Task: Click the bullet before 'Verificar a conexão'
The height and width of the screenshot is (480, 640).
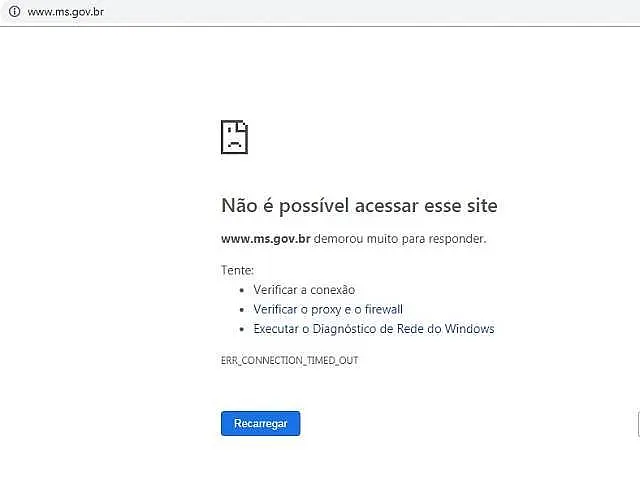Action: pyautogui.click(x=242, y=290)
